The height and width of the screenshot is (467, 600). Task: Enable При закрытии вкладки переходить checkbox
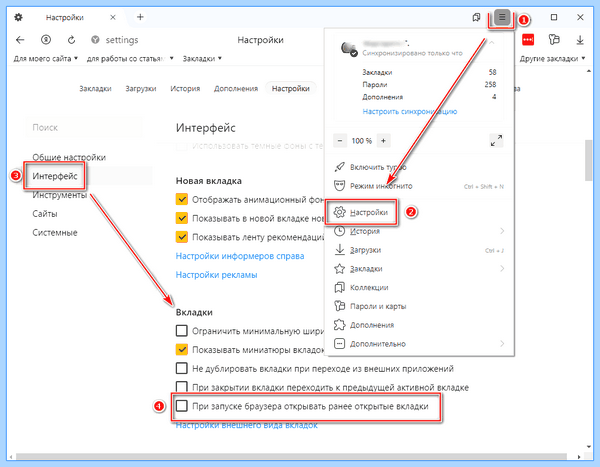(x=181, y=387)
